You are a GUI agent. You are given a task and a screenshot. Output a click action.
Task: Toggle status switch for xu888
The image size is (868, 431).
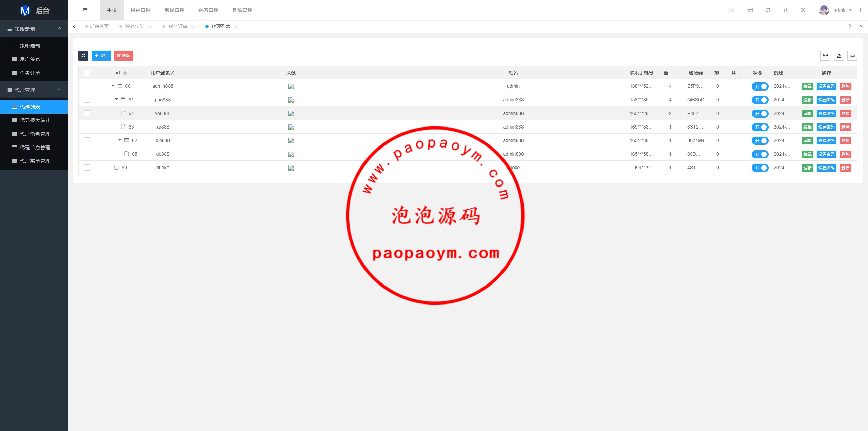pyautogui.click(x=760, y=127)
